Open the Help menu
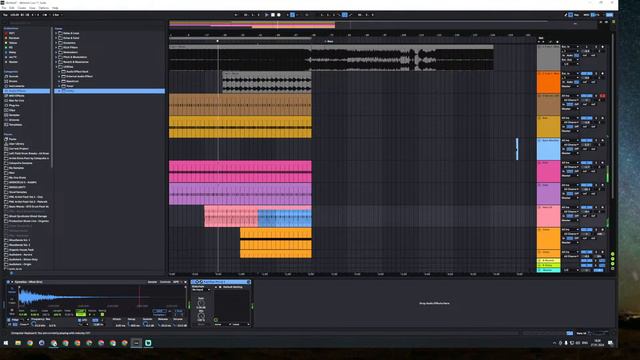The image size is (640, 360). pos(55,8)
